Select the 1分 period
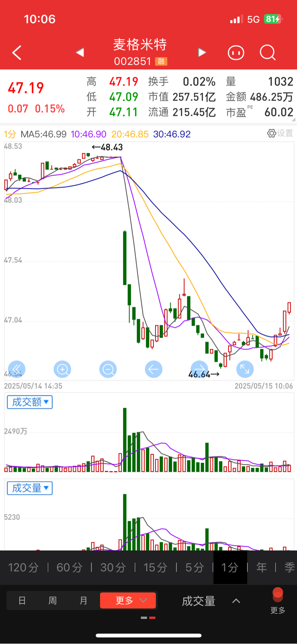297x644 pixels. tap(230, 567)
